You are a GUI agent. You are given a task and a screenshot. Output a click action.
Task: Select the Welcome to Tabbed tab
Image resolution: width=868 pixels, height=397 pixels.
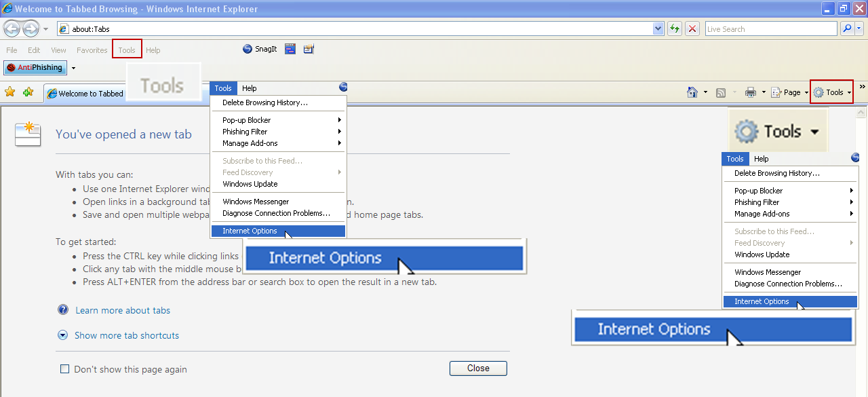pyautogui.click(x=85, y=94)
